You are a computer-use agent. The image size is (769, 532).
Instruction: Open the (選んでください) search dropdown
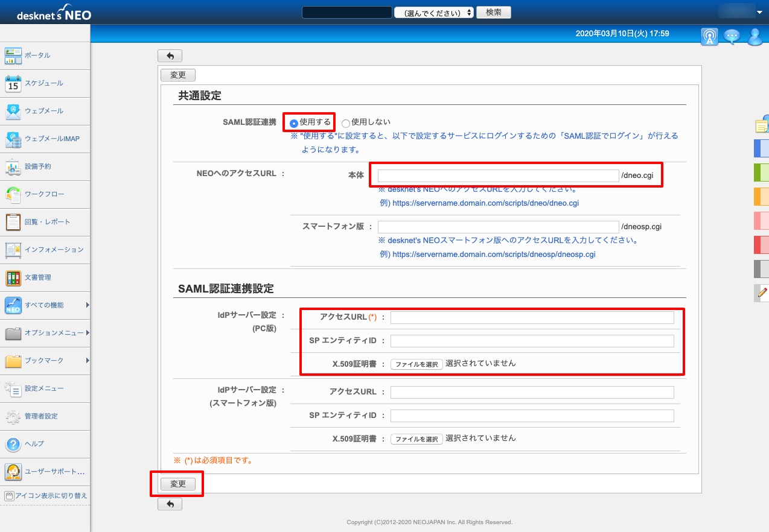434,13
